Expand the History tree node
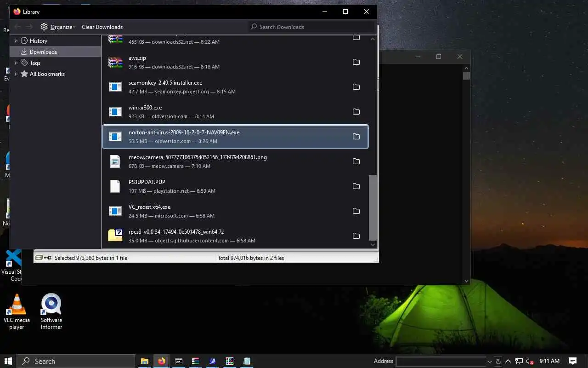The image size is (588, 368). (x=16, y=41)
